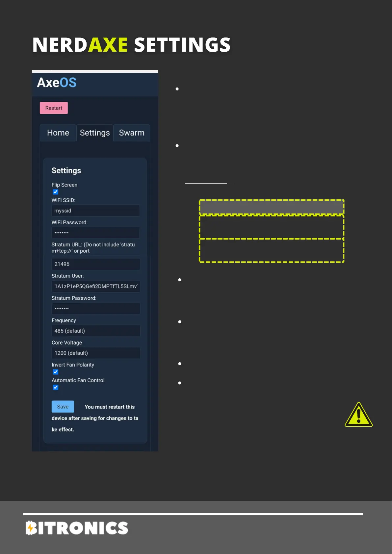Click the 'Flip Screen' label
Screen dimensions: 392x554
pos(65,185)
